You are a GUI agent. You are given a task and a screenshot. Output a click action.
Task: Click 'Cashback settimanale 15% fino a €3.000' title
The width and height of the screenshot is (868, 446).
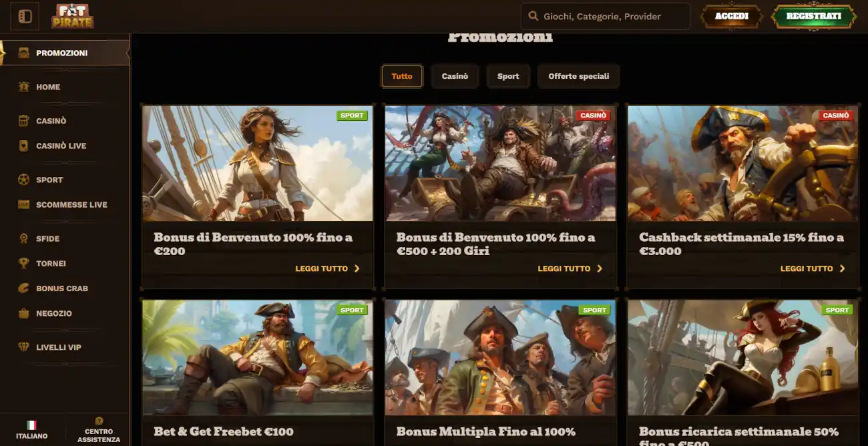coord(741,244)
